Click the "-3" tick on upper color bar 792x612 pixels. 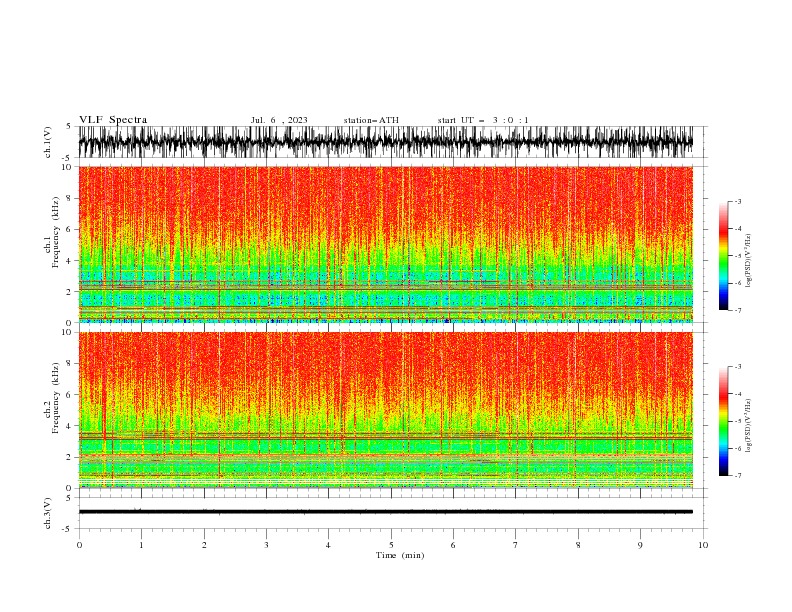[737, 201]
